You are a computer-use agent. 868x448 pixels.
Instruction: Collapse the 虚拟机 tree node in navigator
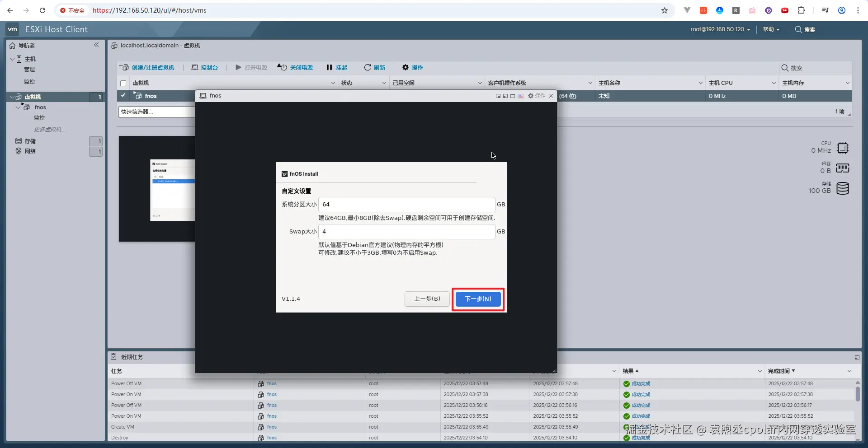[x=12, y=97]
